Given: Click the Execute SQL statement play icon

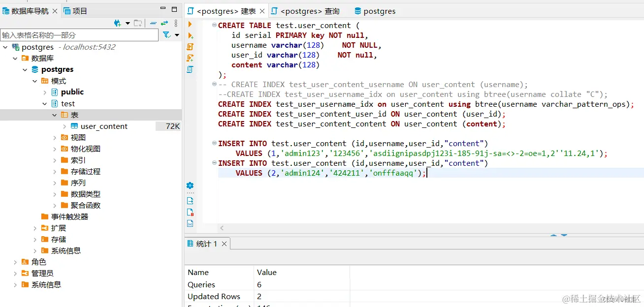Looking at the screenshot, I should [x=190, y=24].
